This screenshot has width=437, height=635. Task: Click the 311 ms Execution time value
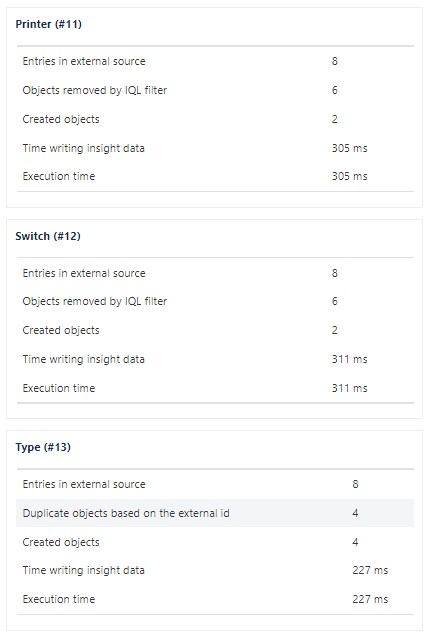(x=350, y=388)
